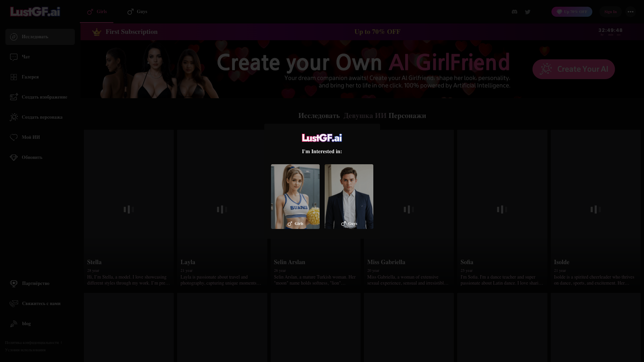This screenshot has height=362, width=644.
Task: Open the Isolde character card
Action: (x=596, y=209)
